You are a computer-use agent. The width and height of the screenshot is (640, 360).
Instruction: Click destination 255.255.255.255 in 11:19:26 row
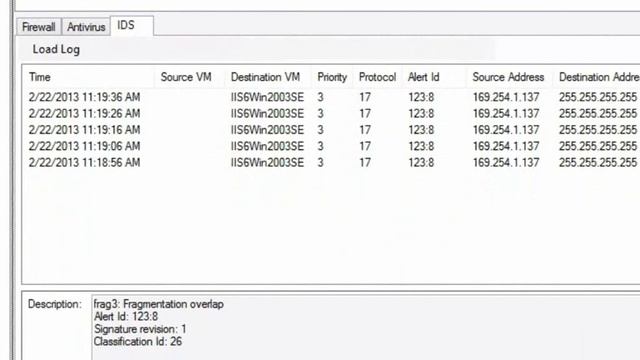pos(598,113)
